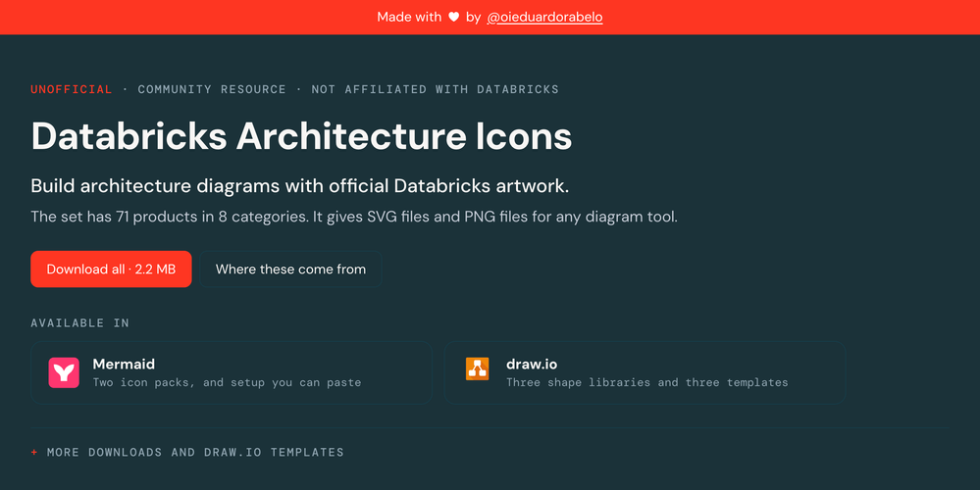Screen dimensions: 980x490
Task: Click the 'Build architecture diagrams' subtitle
Action: [300, 186]
